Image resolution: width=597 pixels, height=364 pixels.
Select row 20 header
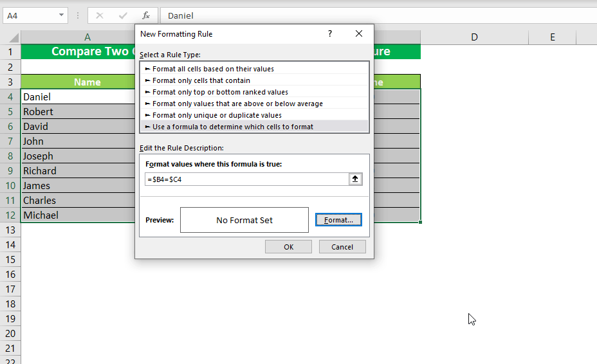click(x=10, y=334)
